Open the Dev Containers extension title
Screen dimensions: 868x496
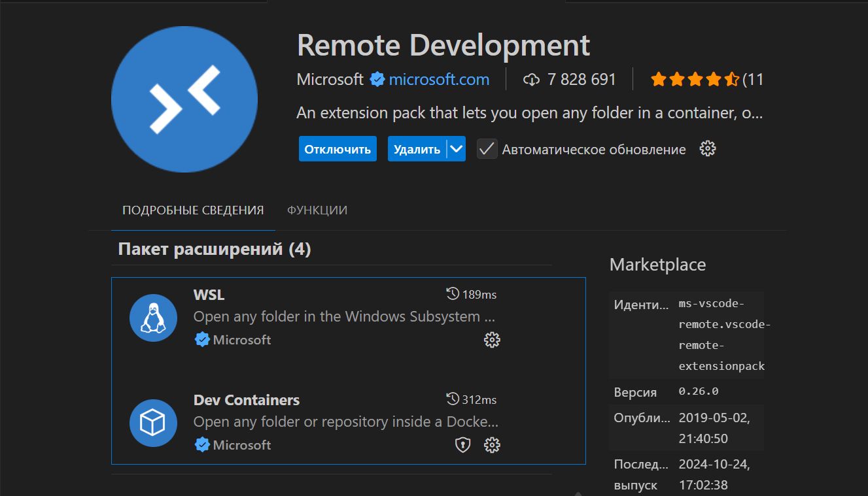pyautogui.click(x=247, y=400)
